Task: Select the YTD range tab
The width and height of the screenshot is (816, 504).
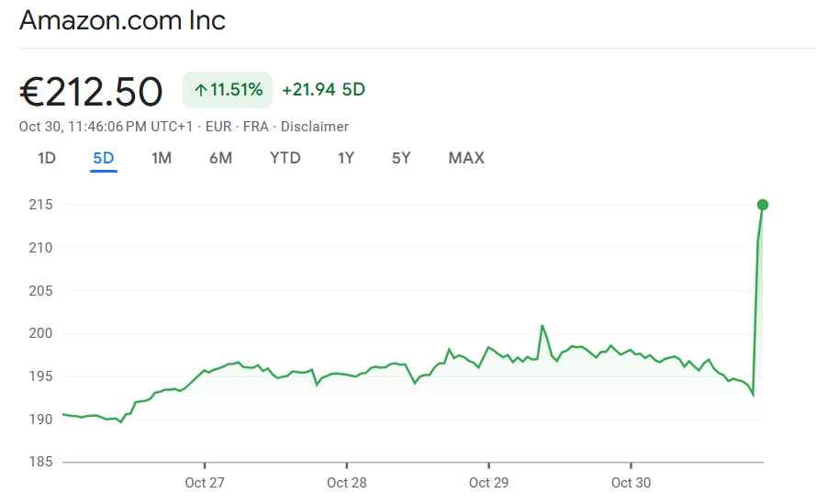Action: click(285, 158)
